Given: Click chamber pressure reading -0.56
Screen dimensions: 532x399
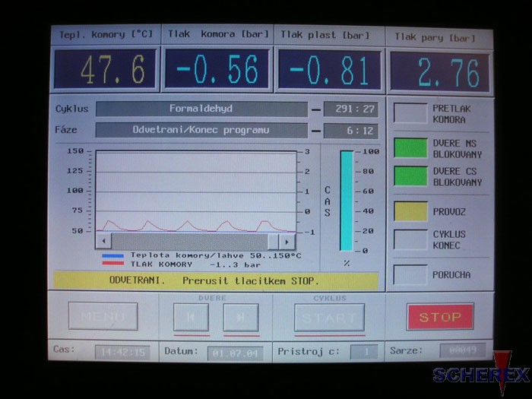Looking at the screenshot, I should [217, 70].
